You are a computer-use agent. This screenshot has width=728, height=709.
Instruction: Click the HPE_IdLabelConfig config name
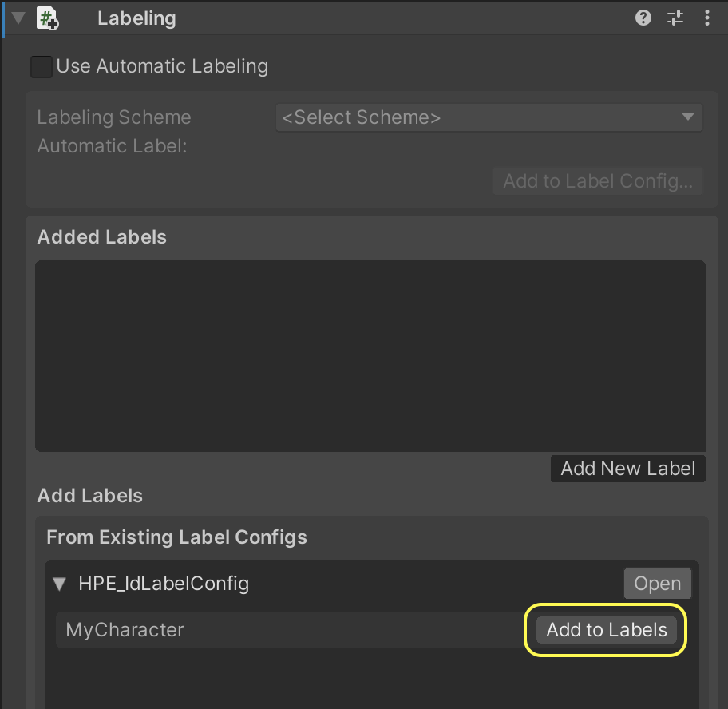coord(164,584)
